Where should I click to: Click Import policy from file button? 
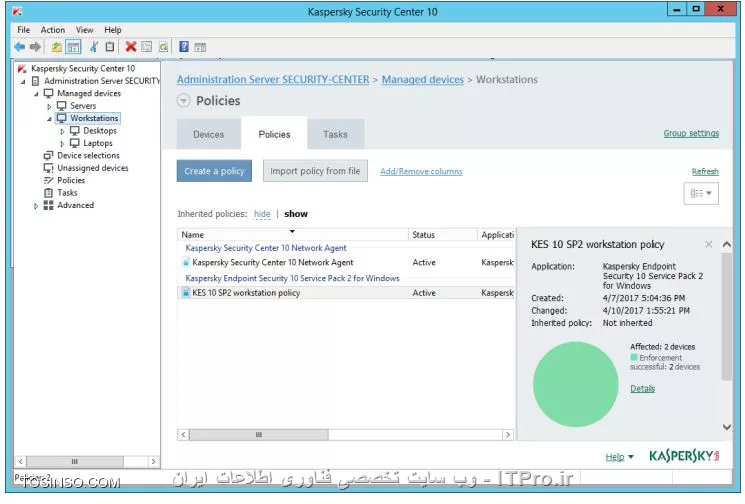tap(315, 171)
